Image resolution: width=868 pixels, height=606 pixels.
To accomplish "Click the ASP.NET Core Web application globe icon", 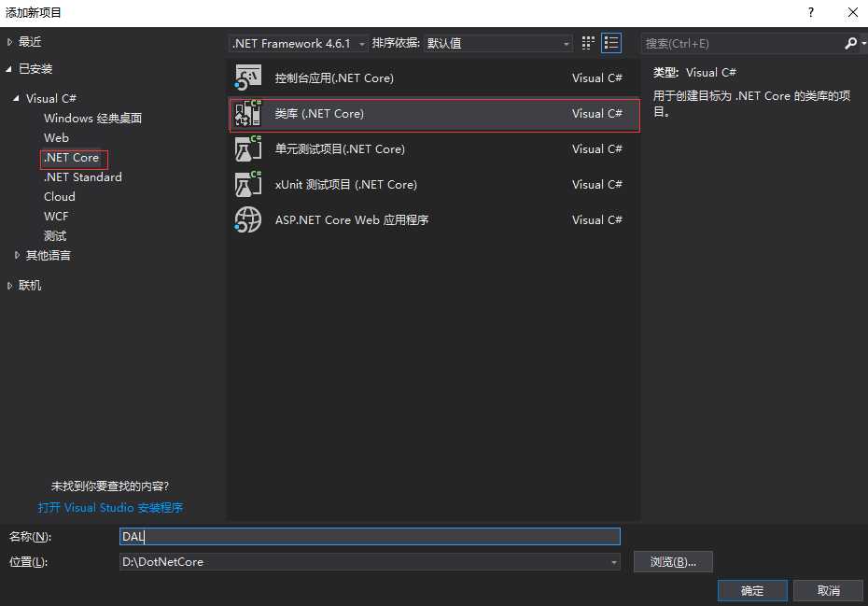I will (x=247, y=220).
